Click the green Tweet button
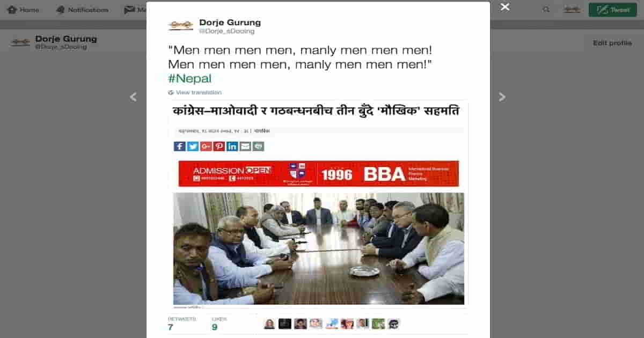 click(x=612, y=10)
